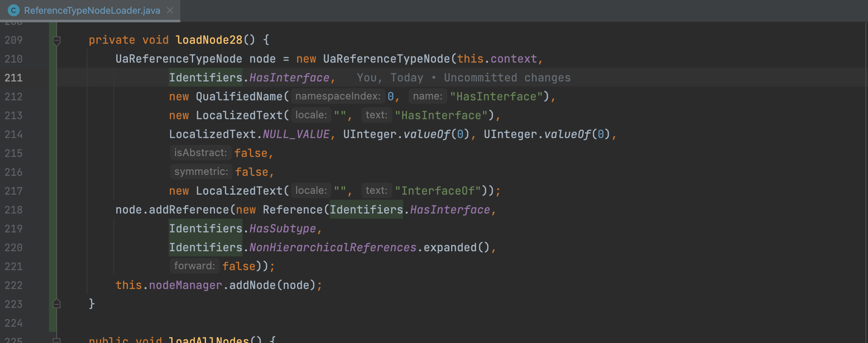
Task: Click NonHierarchicalReferences on line 220
Action: click(333, 247)
